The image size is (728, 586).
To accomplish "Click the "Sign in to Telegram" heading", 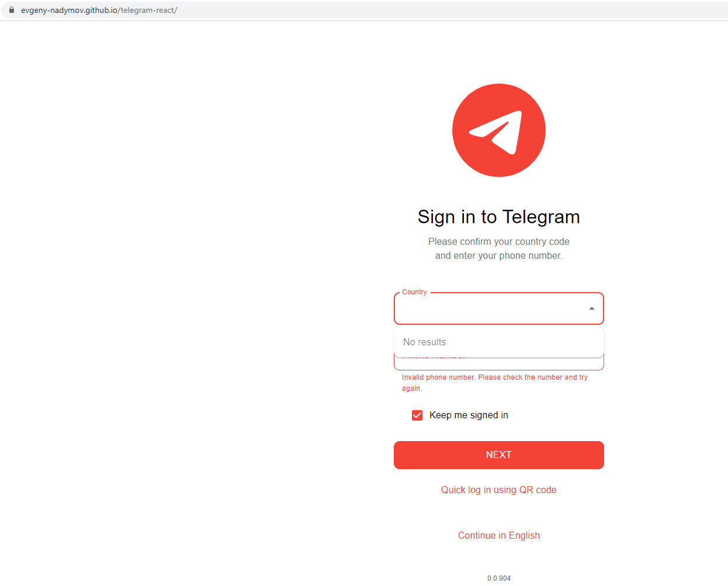I will [498, 217].
